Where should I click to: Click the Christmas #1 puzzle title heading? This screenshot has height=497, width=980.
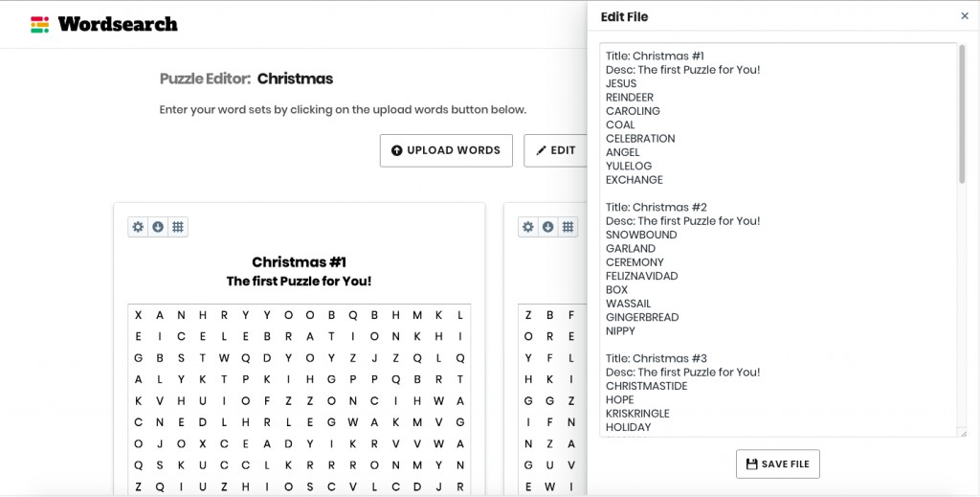coord(299,262)
